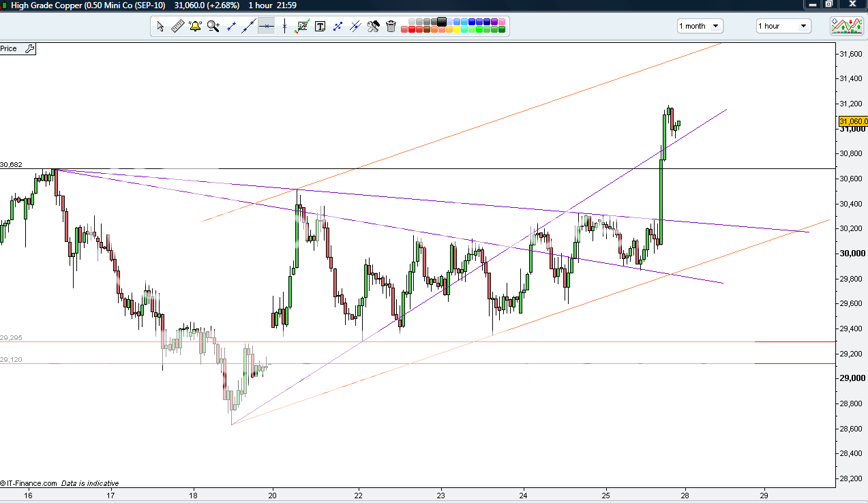
Task: Click the trash can delete icon
Action: tap(391, 26)
